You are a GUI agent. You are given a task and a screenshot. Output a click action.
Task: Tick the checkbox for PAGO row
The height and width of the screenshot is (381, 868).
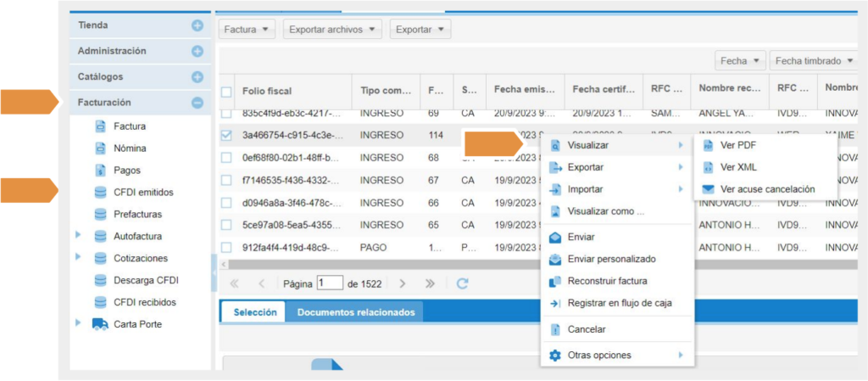click(x=226, y=247)
